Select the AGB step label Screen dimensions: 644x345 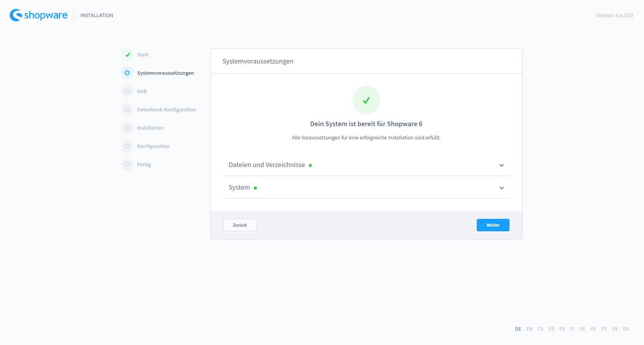[142, 91]
